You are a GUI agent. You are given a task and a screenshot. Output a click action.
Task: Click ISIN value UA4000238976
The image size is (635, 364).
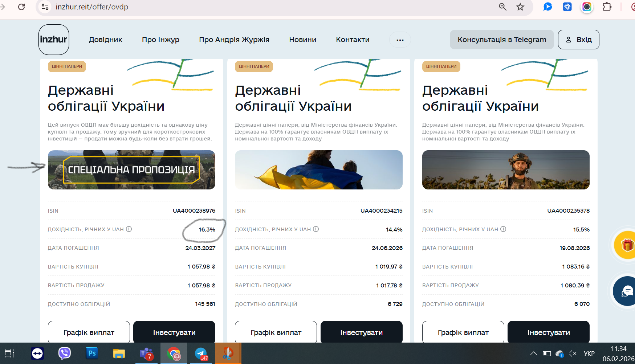point(194,210)
